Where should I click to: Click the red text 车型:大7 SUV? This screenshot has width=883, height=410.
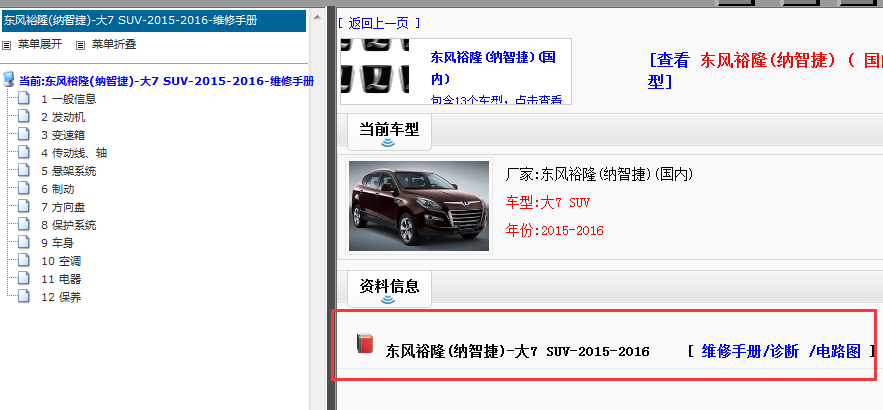coord(547,203)
